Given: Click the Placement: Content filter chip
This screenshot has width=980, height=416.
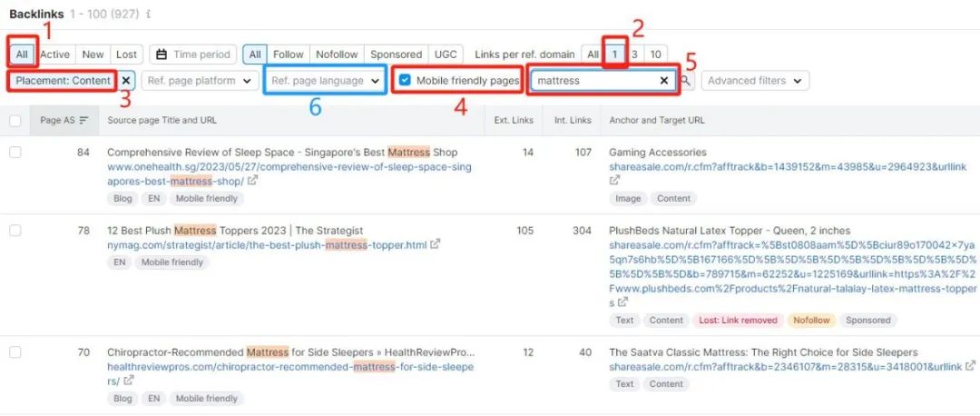Looking at the screenshot, I should coord(64,81).
